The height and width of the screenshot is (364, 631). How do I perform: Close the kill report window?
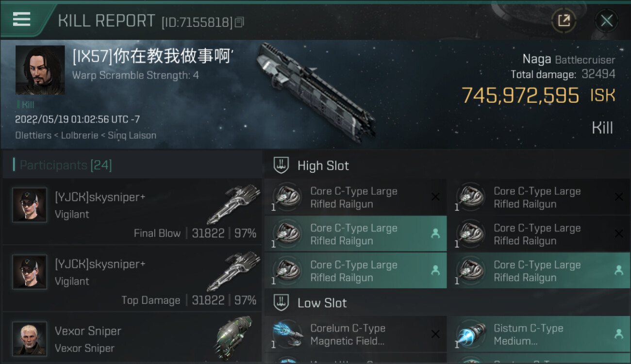606,20
